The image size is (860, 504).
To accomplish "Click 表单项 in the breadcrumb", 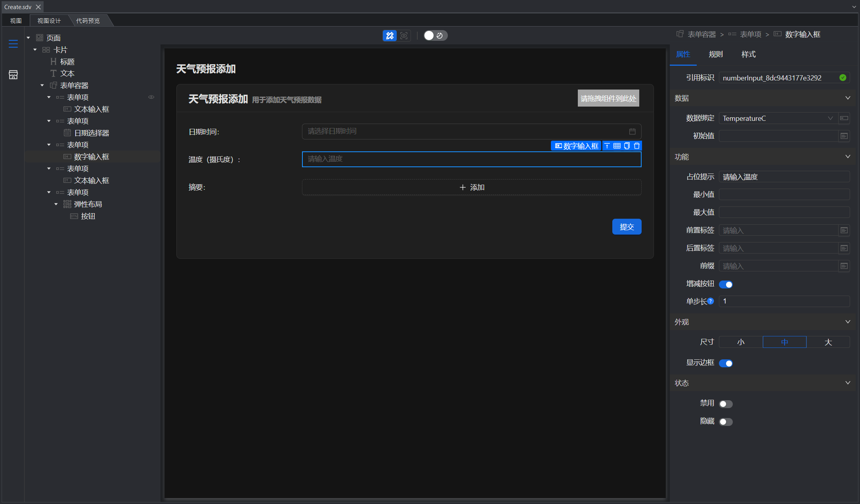I will (751, 34).
